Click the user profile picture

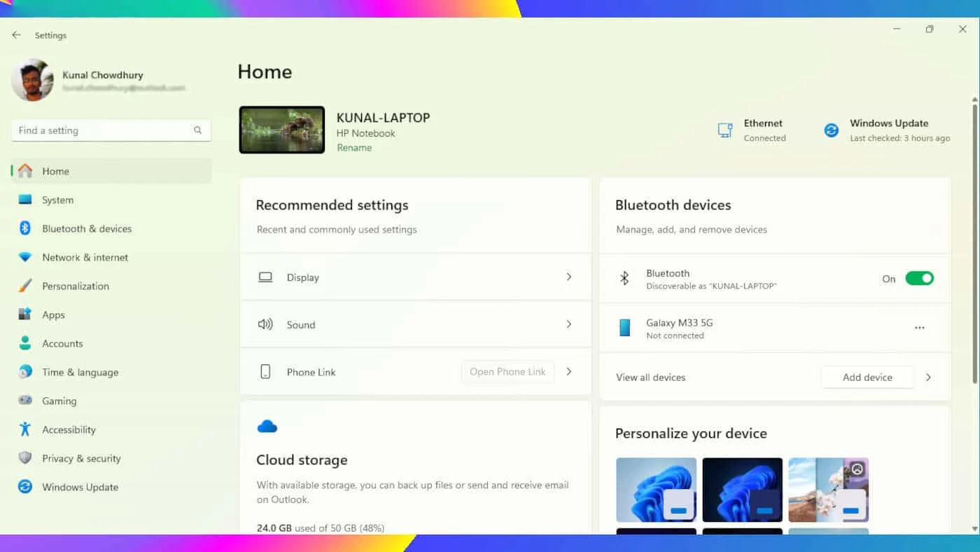[32, 80]
